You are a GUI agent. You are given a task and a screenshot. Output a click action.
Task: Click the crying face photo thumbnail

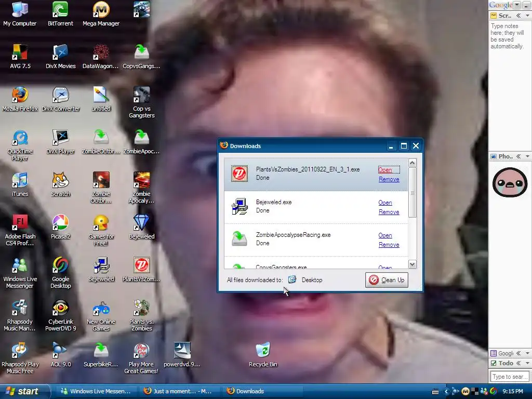(510, 182)
